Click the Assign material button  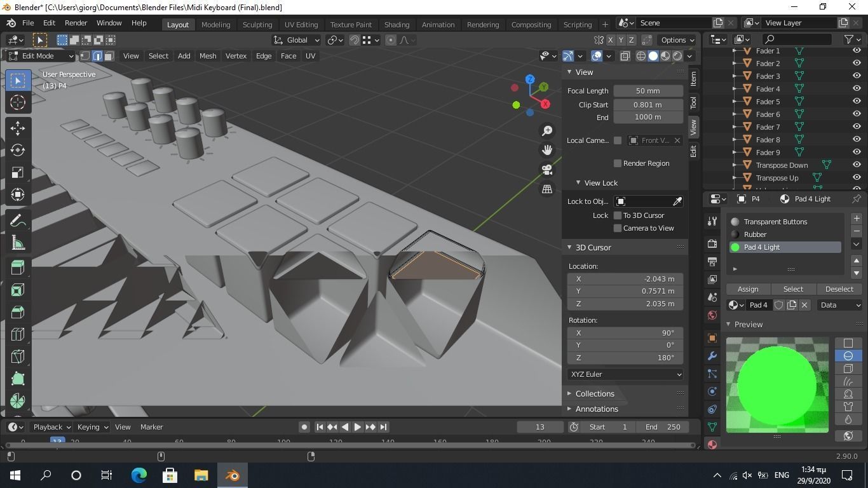pyautogui.click(x=748, y=289)
